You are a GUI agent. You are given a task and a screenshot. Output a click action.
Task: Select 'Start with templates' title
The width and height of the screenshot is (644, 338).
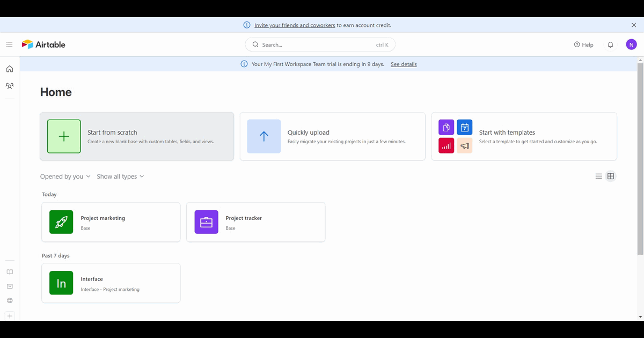pos(507,133)
